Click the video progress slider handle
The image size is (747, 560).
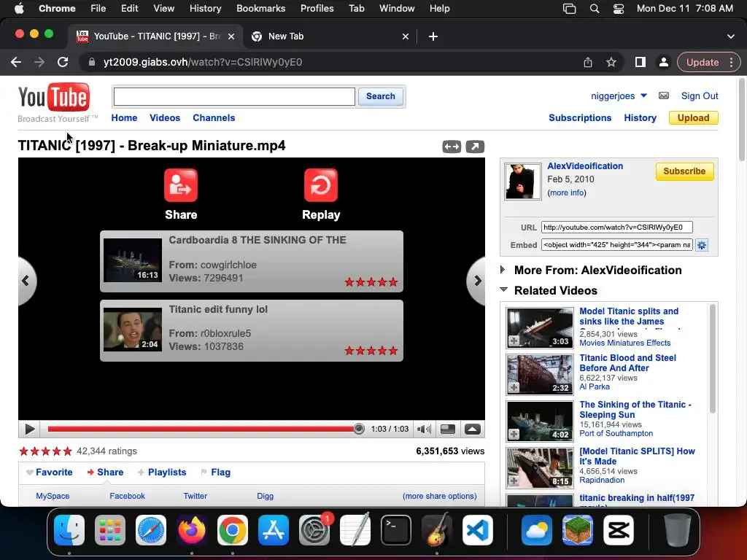(x=359, y=429)
